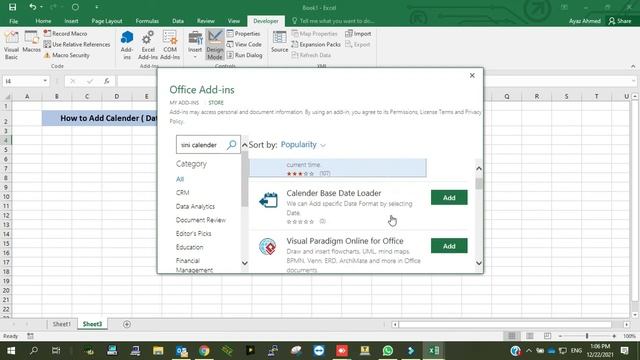Open the Name Box dropdown
Screen dimensions: 640x360
click(45, 81)
